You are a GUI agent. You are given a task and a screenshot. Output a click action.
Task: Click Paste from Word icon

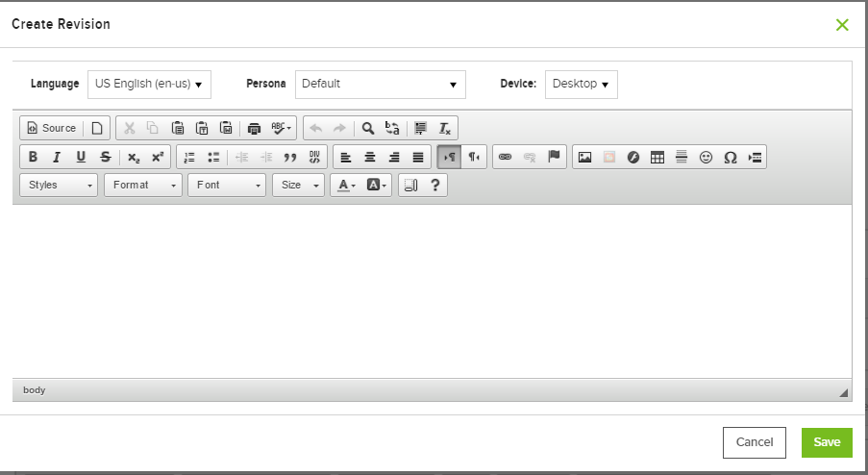point(226,128)
